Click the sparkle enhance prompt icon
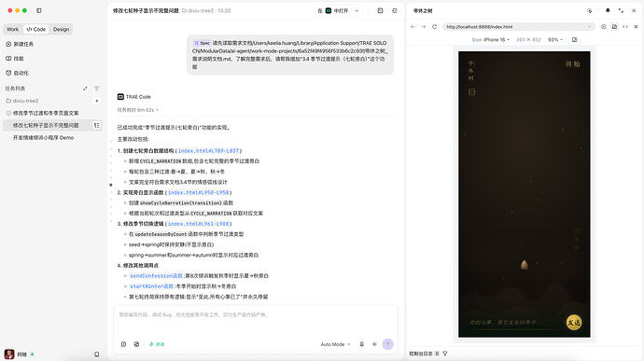Screen dimensions: 644x361 [374, 344]
